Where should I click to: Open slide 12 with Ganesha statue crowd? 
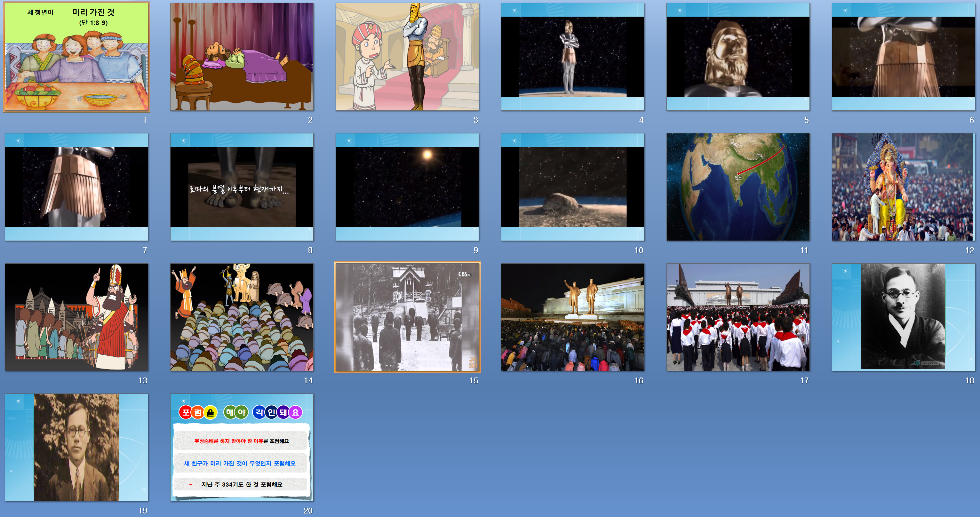903,187
